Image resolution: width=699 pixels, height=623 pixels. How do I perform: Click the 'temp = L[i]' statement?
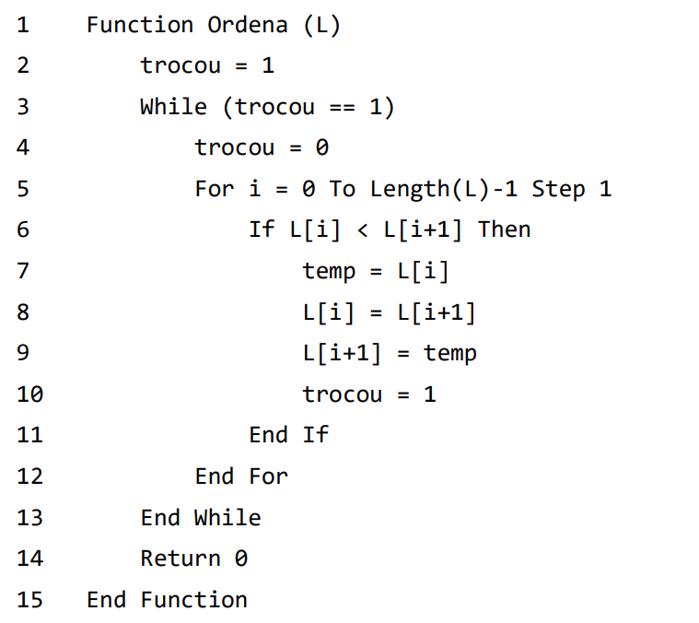click(376, 271)
